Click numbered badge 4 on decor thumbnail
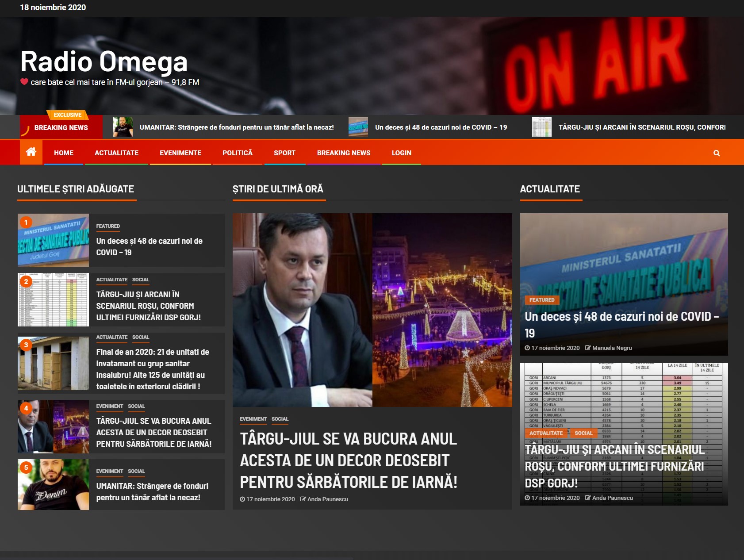The height and width of the screenshot is (560, 744). 26,408
